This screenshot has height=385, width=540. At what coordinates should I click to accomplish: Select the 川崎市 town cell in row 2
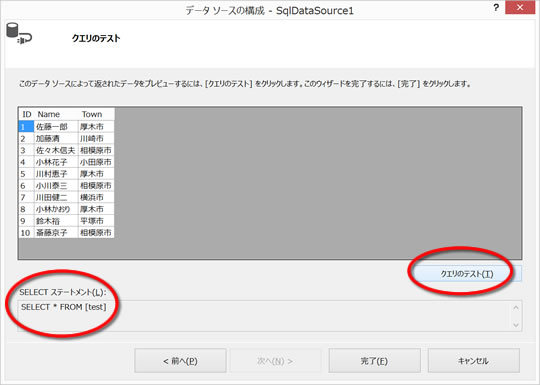[96, 138]
